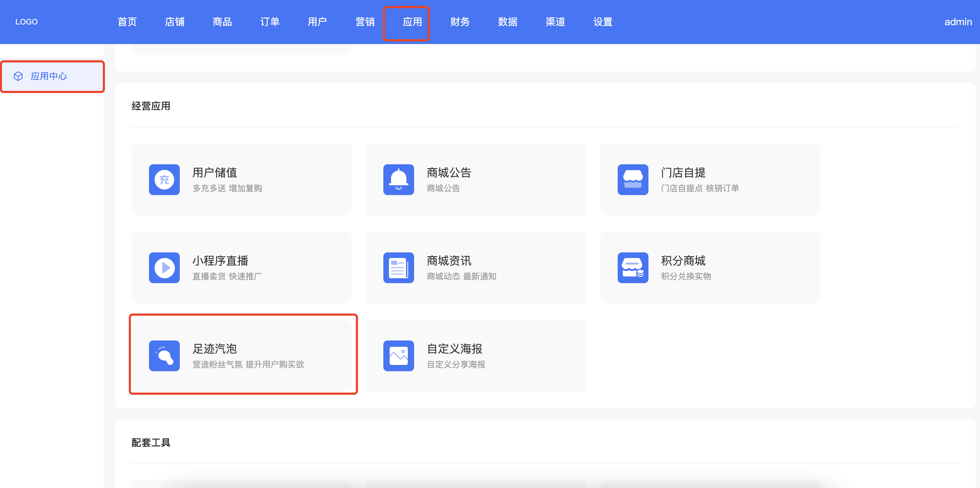Switch to the 数据 menu
980x488 pixels.
pos(507,22)
